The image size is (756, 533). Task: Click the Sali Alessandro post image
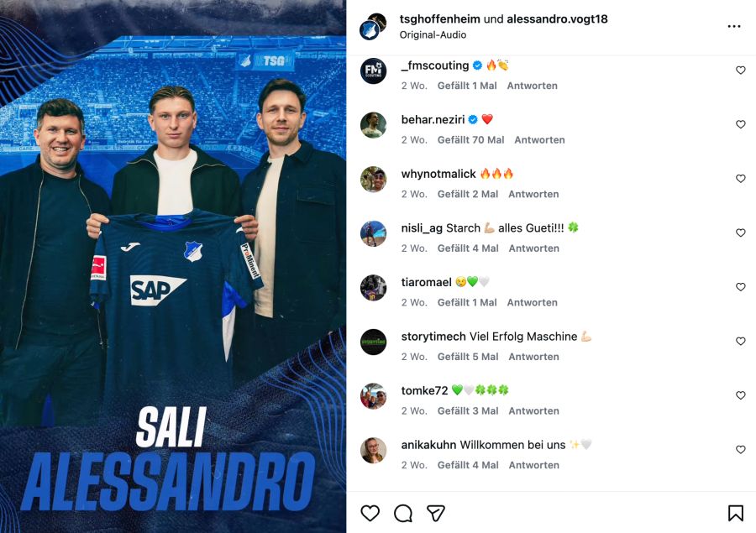pyautogui.click(x=172, y=267)
